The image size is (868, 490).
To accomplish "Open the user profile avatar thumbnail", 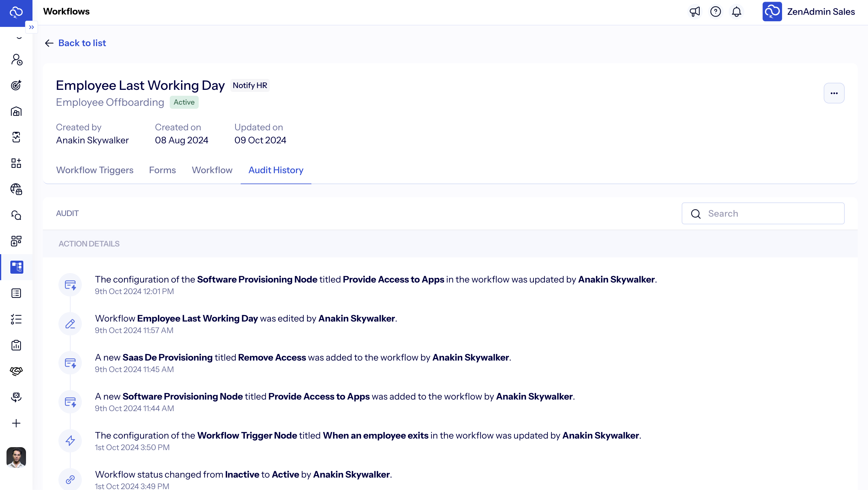I will tap(16, 457).
